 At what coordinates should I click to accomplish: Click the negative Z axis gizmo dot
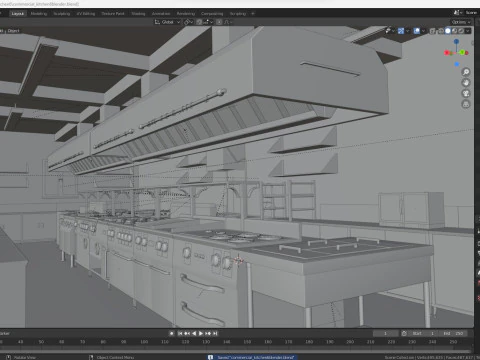coord(457,64)
